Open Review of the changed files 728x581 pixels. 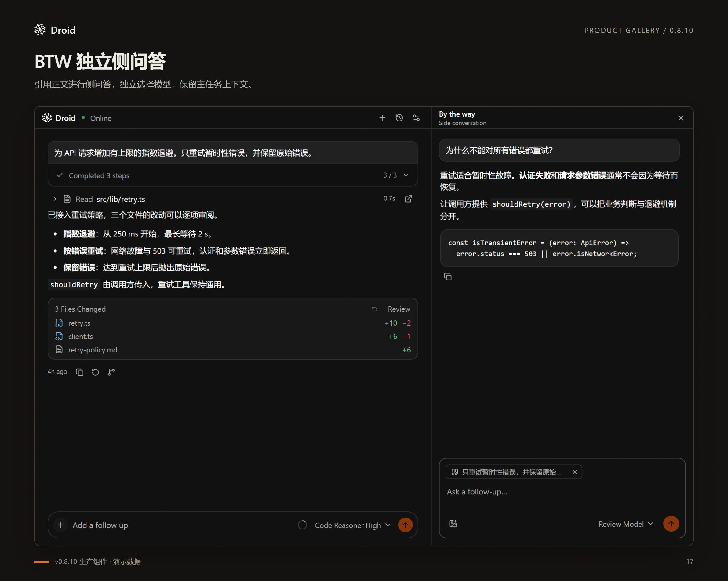point(399,309)
